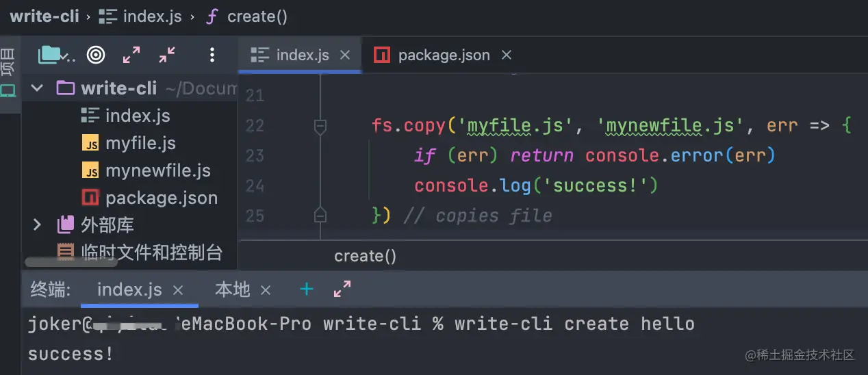This screenshot has width=868, height=375.
Task: Expand all items in project tree
Action: 131,55
